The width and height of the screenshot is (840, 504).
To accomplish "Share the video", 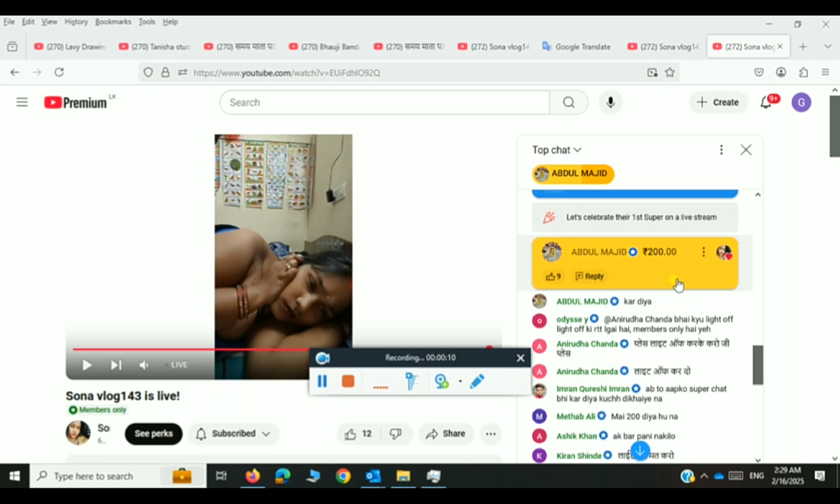I will (x=446, y=434).
